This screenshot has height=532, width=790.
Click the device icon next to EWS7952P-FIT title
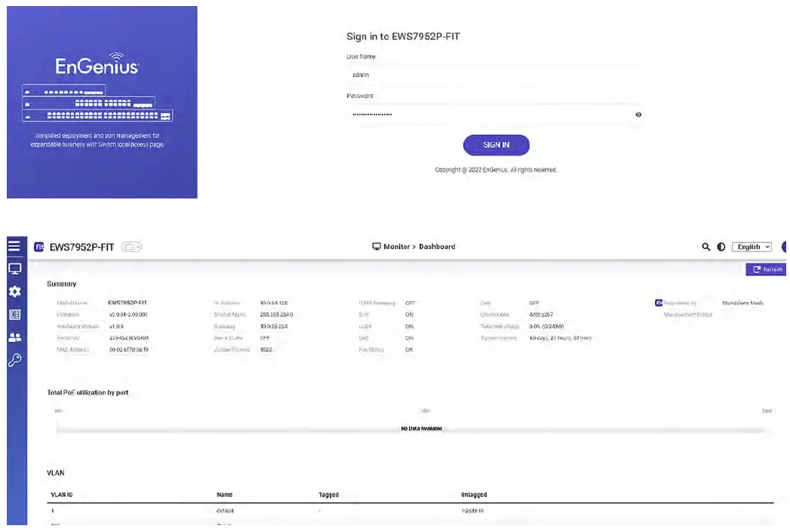click(131, 247)
